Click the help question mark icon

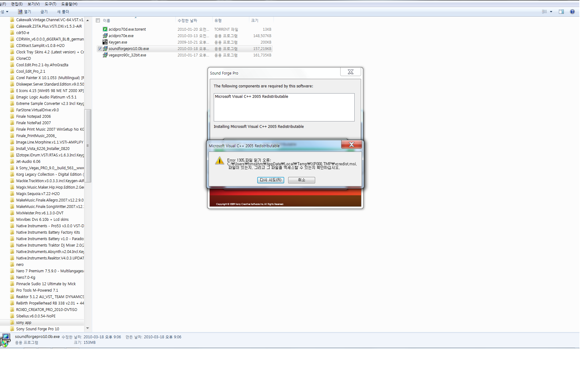click(572, 12)
